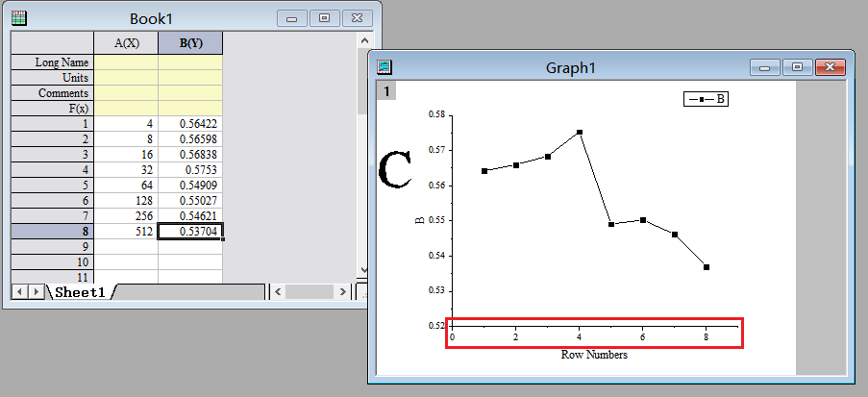
Task: Click the Comments row label
Action: [53, 93]
